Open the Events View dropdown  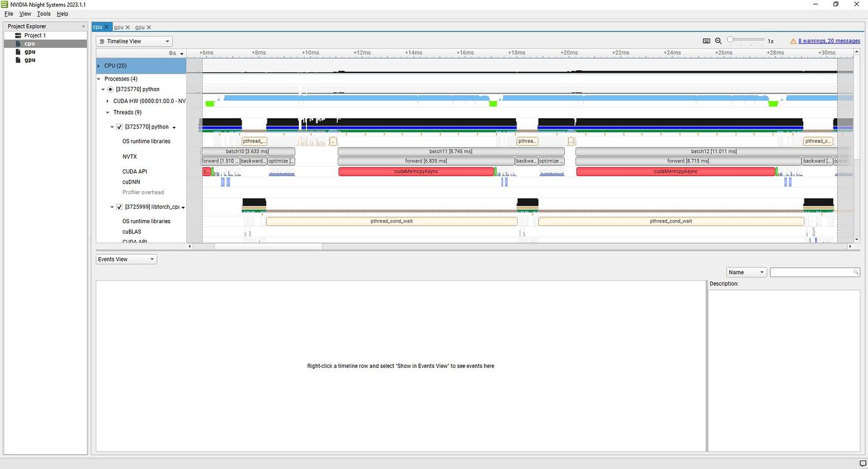pyautogui.click(x=126, y=259)
